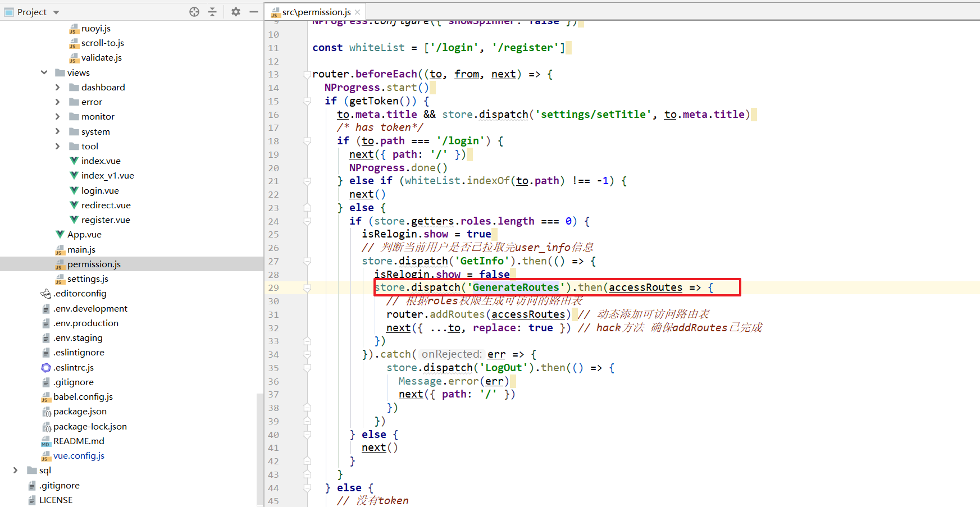
Task: Open package-lock.json file
Action: tap(90, 426)
